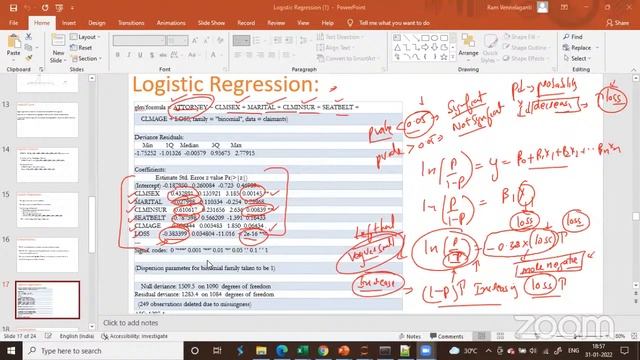Click the Redo button in the quick access toolbar
640x360 pixels.
pos(45,8)
